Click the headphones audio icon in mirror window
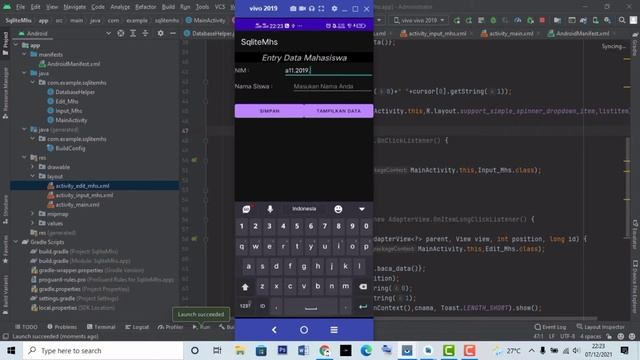The width and height of the screenshot is (640, 360). click(312, 8)
